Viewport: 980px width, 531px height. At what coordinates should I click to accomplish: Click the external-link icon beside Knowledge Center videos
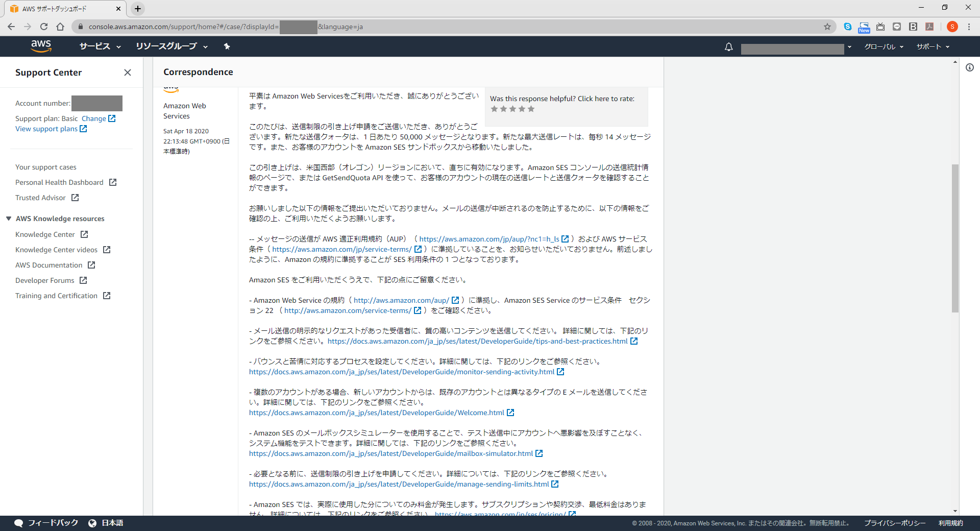point(107,250)
